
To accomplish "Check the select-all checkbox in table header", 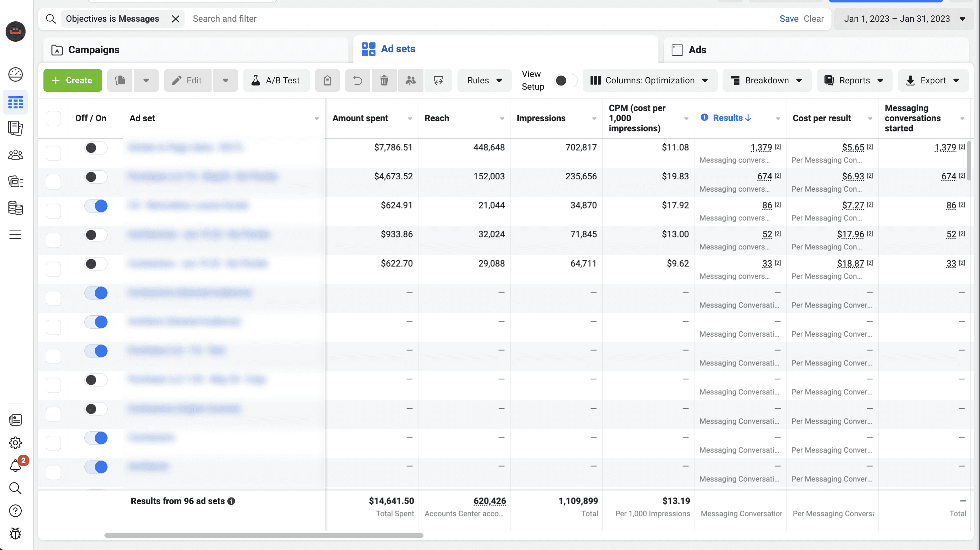I will pos(53,118).
